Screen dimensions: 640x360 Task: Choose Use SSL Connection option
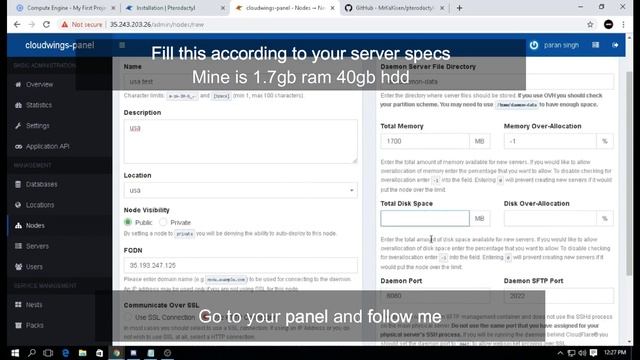(128, 317)
